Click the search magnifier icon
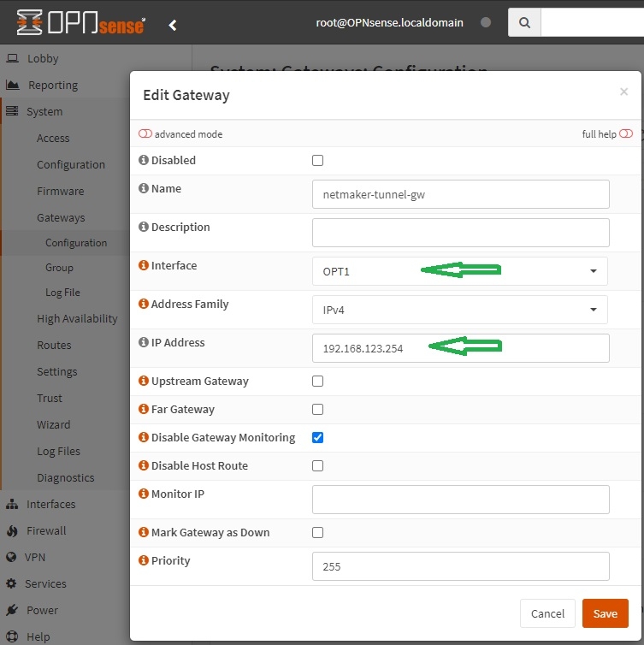The width and height of the screenshot is (644, 645). click(524, 23)
